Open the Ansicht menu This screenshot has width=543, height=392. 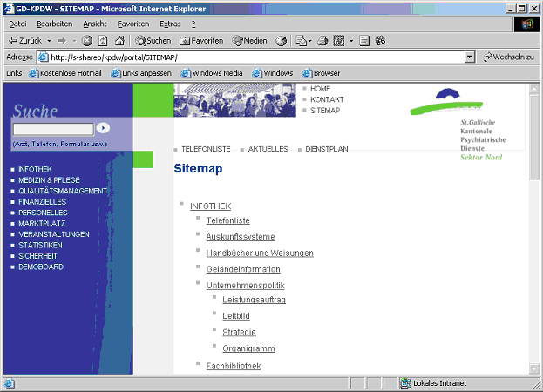click(95, 24)
